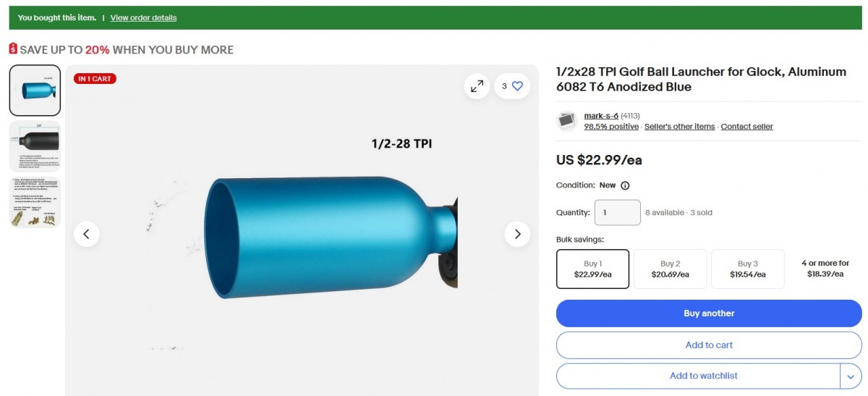
Task: Click the red savings tag icon
Action: click(x=13, y=49)
